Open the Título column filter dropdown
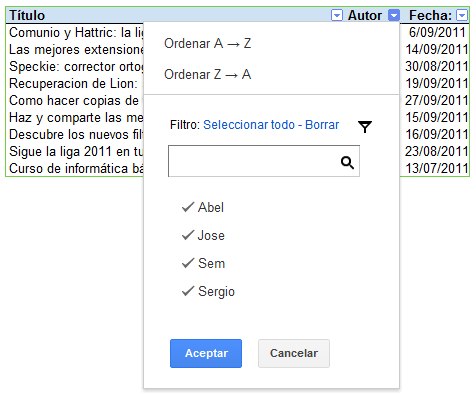474x396 pixels. (x=337, y=15)
